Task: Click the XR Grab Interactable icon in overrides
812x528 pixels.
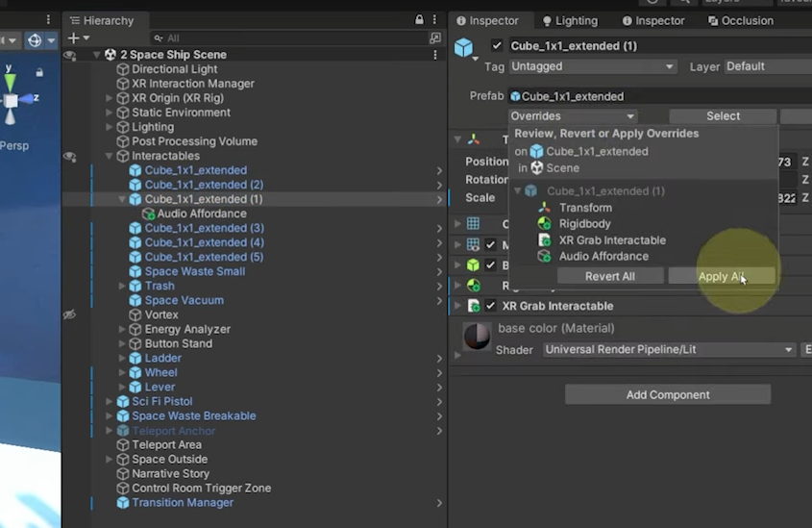Action: (x=544, y=239)
